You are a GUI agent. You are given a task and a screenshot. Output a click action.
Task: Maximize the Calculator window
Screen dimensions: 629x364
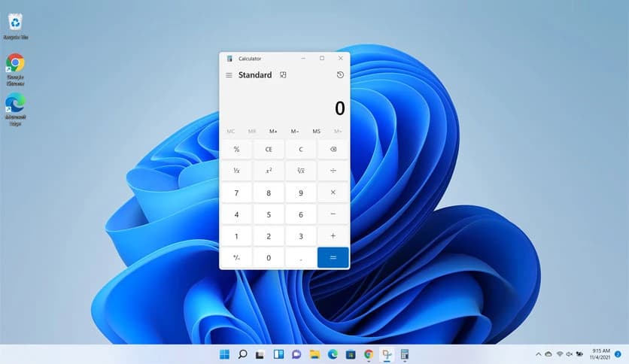(x=322, y=58)
